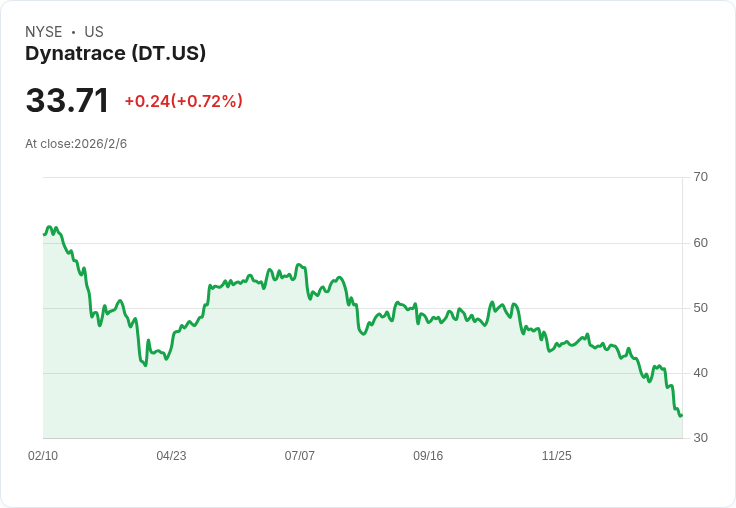Viewport: 736px width, 508px height.
Task: Click the 50 y-axis price label
Action: [700, 308]
